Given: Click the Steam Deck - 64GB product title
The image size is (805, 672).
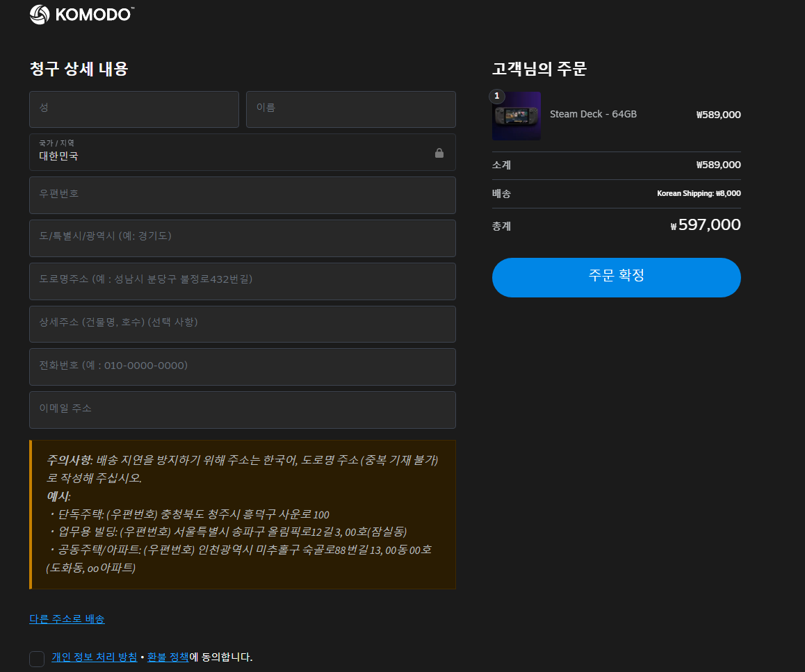Looking at the screenshot, I should [593, 113].
